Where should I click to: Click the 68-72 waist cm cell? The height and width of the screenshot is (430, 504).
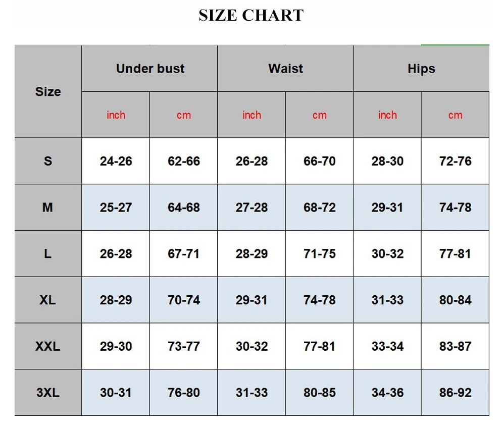pos(319,207)
